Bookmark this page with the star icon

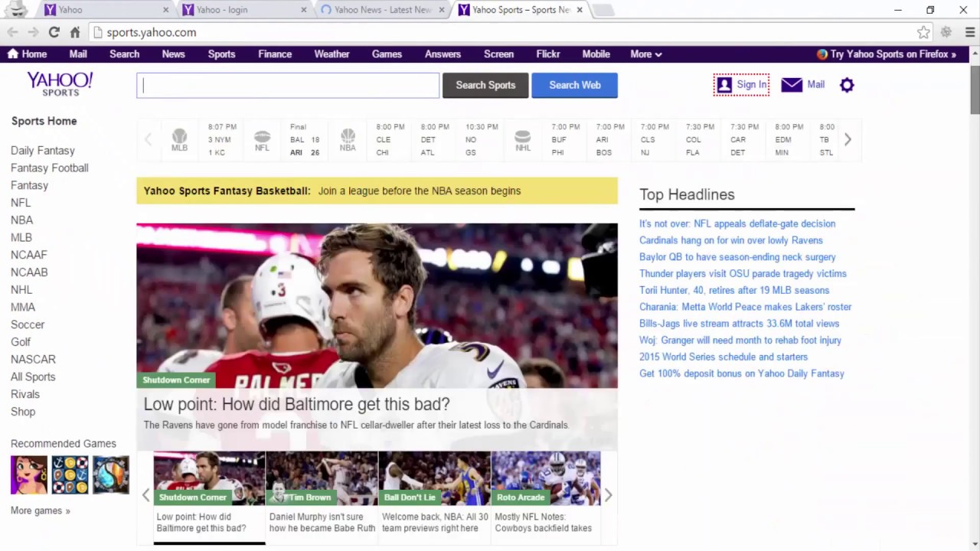tap(923, 32)
